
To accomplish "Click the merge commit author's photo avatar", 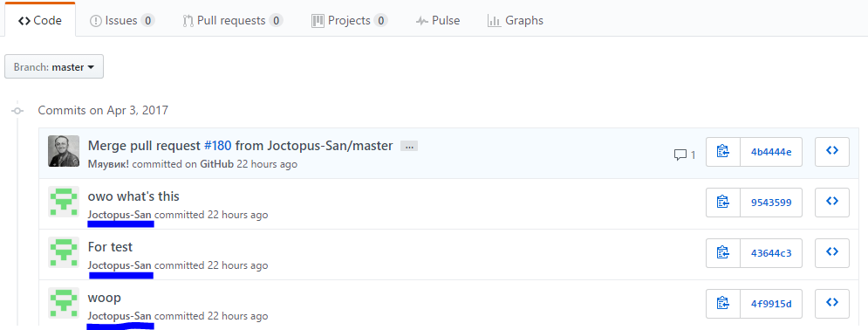I will tap(64, 151).
